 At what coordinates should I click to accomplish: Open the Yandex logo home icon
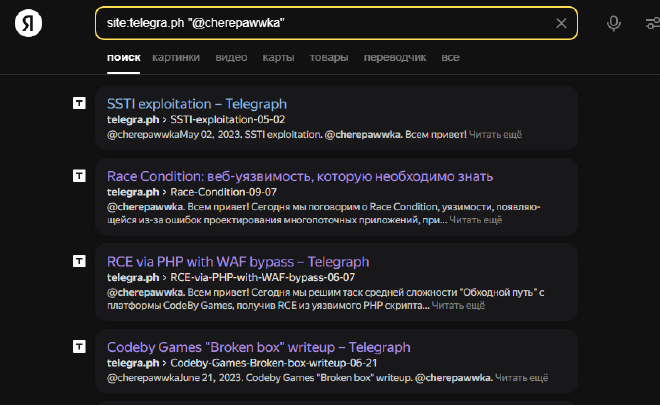[28, 23]
